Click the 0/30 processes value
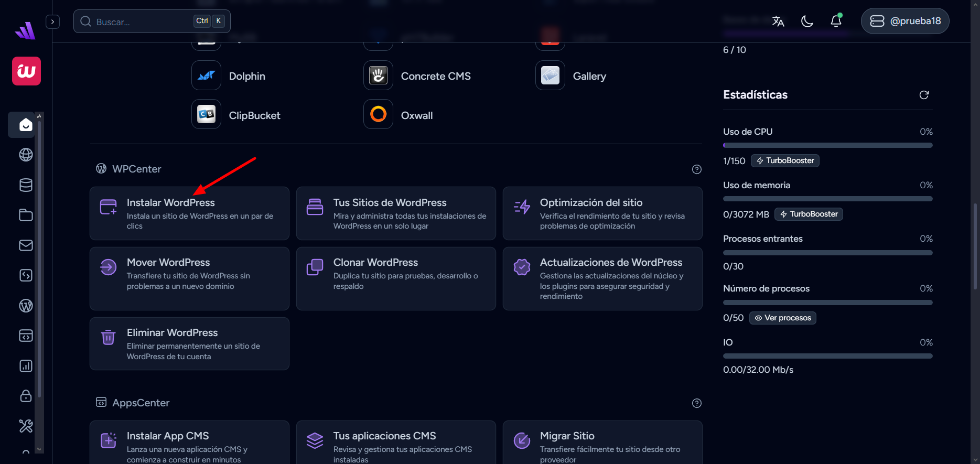This screenshot has width=980, height=464. tap(733, 266)
